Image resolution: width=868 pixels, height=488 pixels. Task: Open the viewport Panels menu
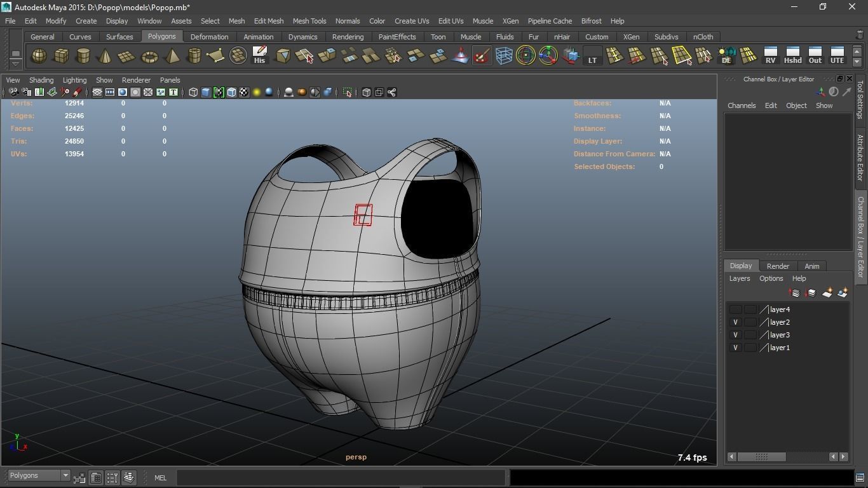pos(170,80)
